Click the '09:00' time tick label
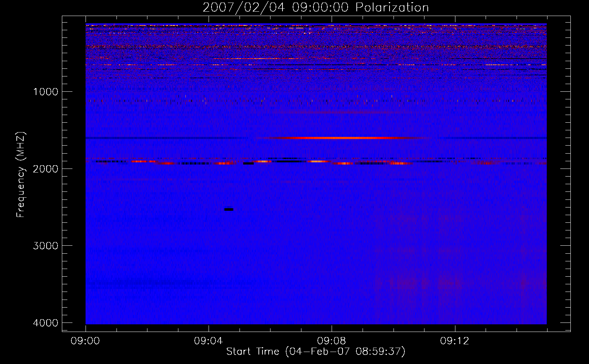589x364 pixels. [86, 341]
